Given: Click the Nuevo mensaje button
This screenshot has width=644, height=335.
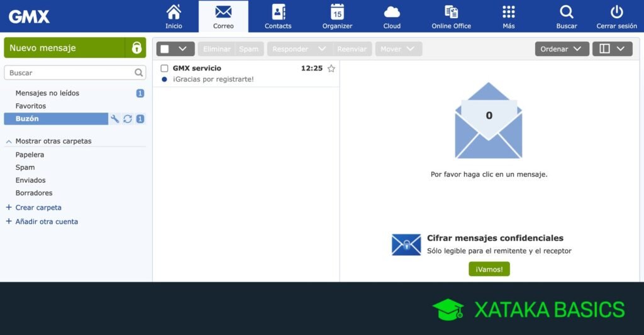Looking at the screenshot, I should (x=64, y=48).
